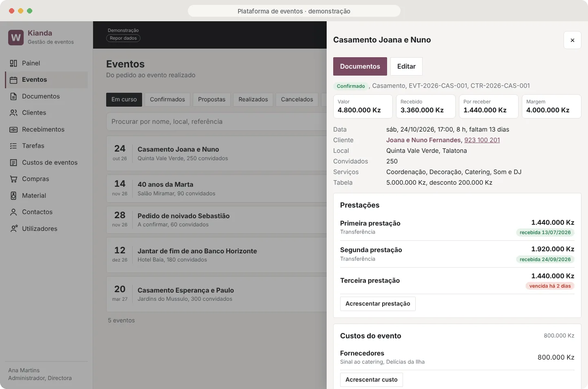The height and width of the screenshot is (389, 588).
Task: Click the Contactos person icon
Action: [13, 212]
